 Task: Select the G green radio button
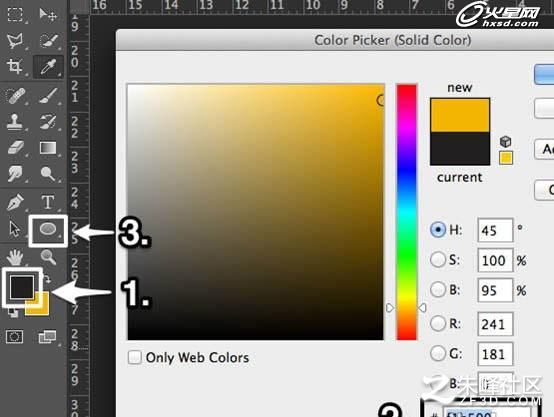click(x=438, y=353)
